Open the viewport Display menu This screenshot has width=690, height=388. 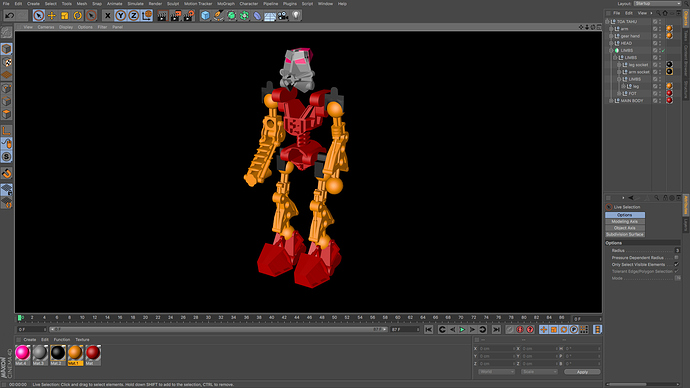[x=66, y=27]
